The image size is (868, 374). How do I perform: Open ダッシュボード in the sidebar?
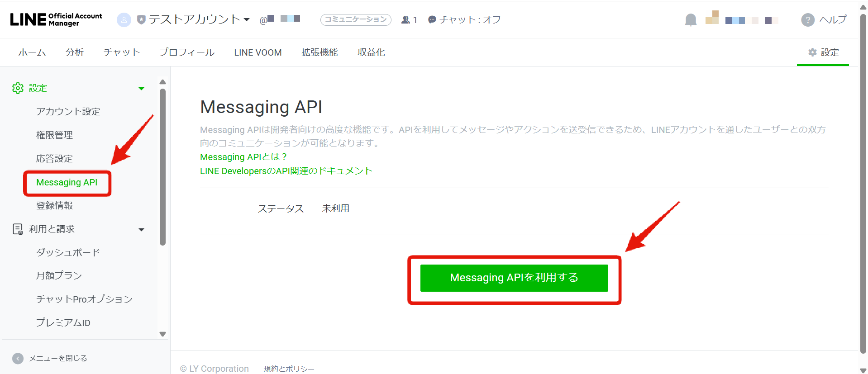pos(68,253)
